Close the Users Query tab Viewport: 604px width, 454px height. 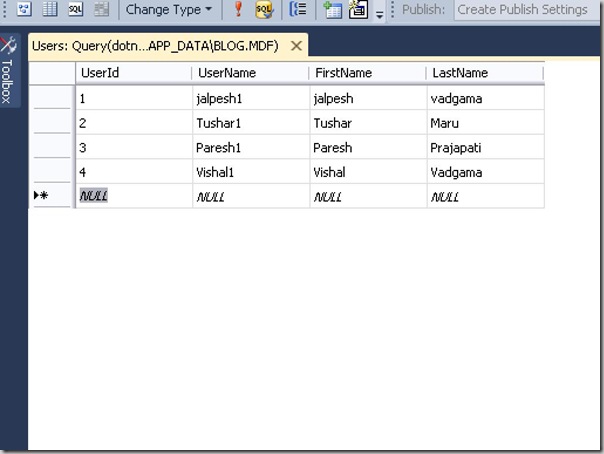point(296,46)
